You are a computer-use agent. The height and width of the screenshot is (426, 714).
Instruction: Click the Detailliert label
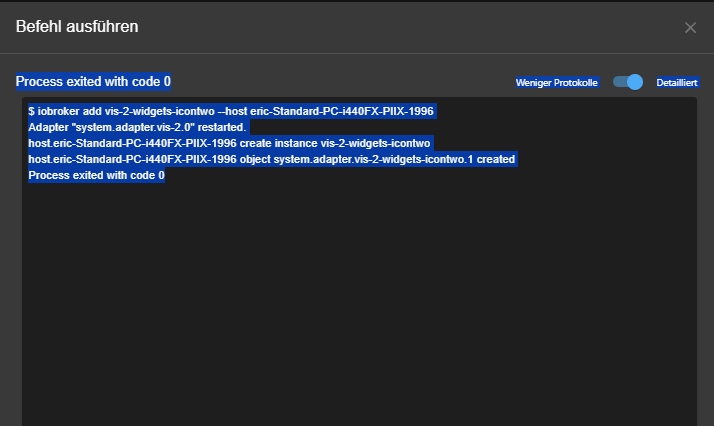pos(677,82)
